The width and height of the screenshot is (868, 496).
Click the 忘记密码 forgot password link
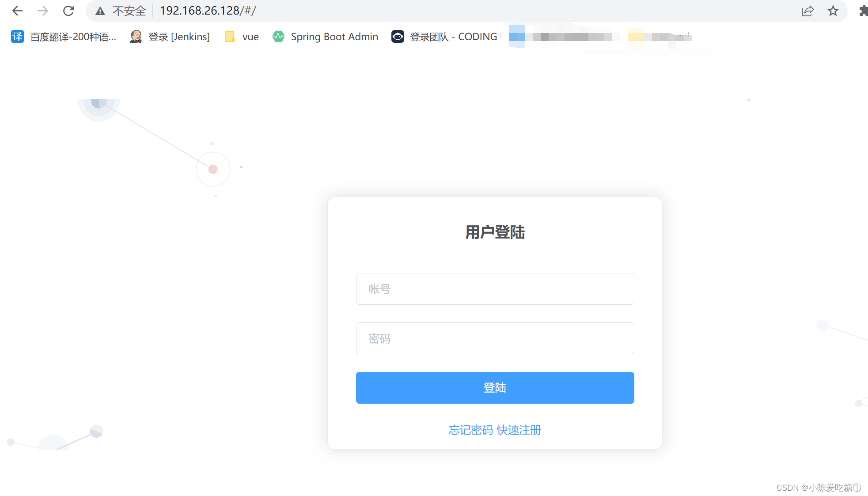tap(470, 430)
